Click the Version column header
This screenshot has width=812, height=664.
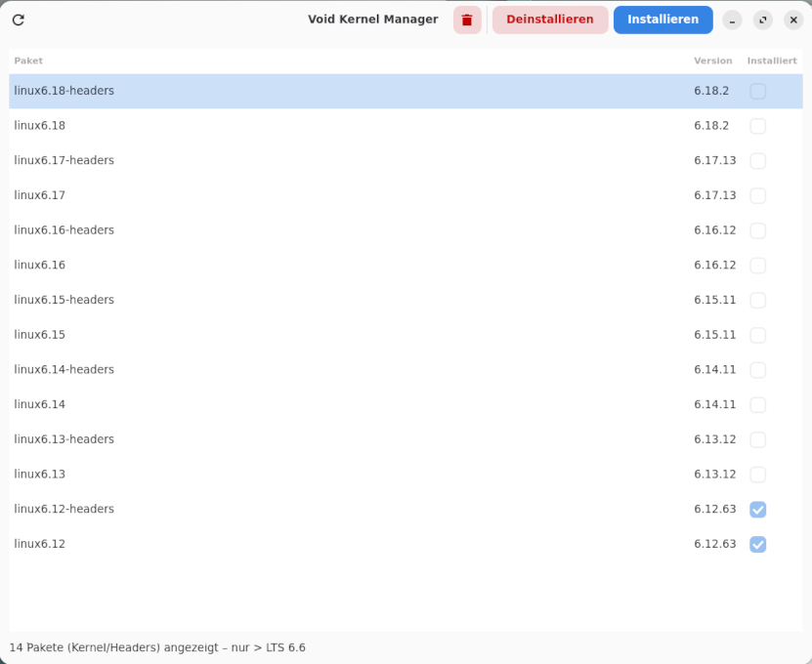click(712, 61)
